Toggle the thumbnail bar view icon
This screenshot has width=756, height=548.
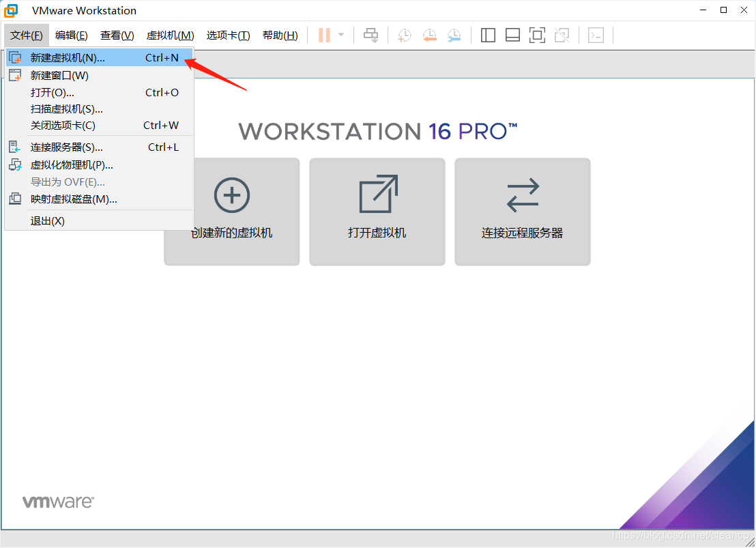pyautogui.click(x=512, y=35)
